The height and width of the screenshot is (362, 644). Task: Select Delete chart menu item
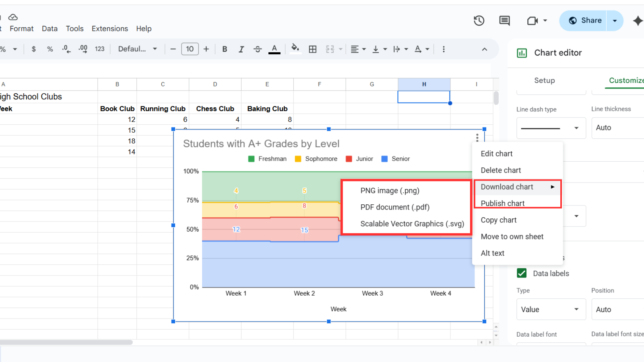pos(517,170)
